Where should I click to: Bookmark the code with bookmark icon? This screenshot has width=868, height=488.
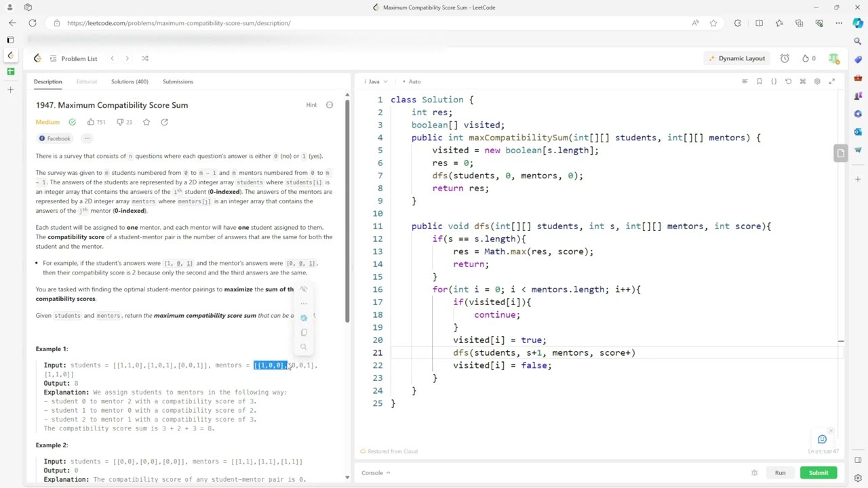(x=759, y=81)
